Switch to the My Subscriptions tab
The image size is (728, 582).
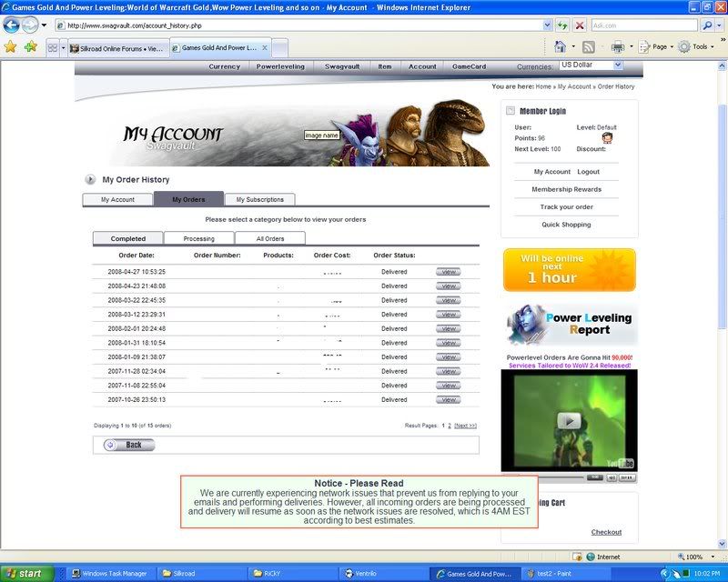(x=259, y=199)
